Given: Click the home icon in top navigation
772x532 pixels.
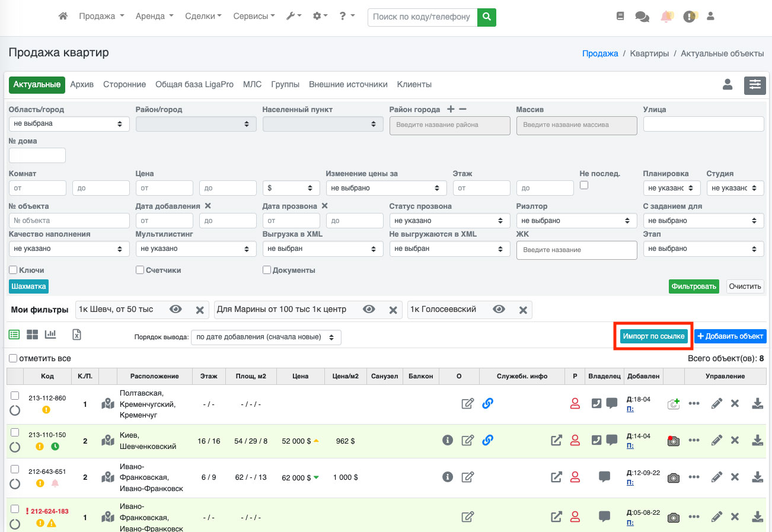Looking at the screenshot, I should click(x=63, y=17).
